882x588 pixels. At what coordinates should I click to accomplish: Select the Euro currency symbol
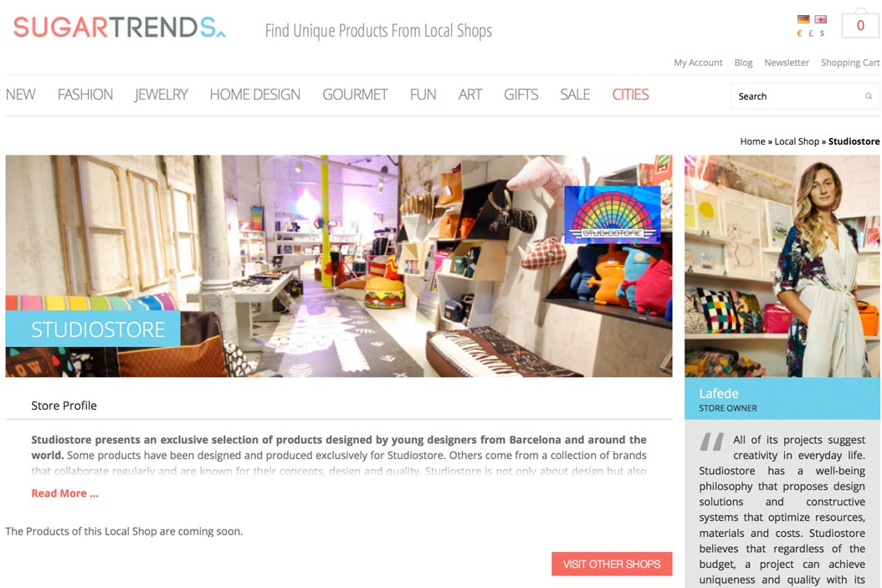click(799, 33)
